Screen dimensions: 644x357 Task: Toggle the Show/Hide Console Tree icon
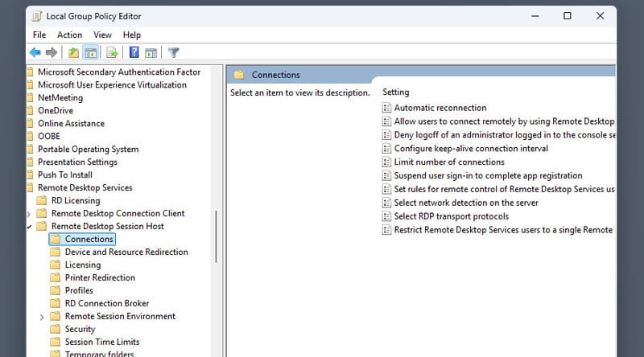91,53
